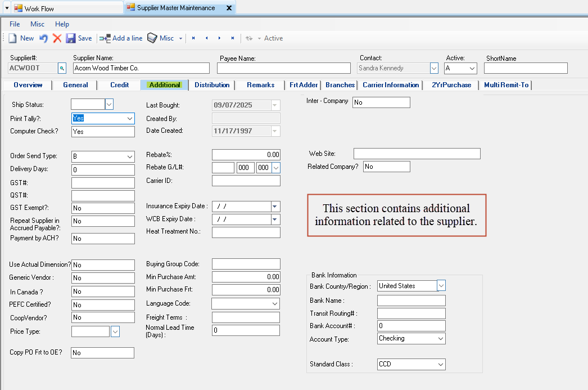Open the Carrier Information tab

pyautogui.click(x=391, y=85)
